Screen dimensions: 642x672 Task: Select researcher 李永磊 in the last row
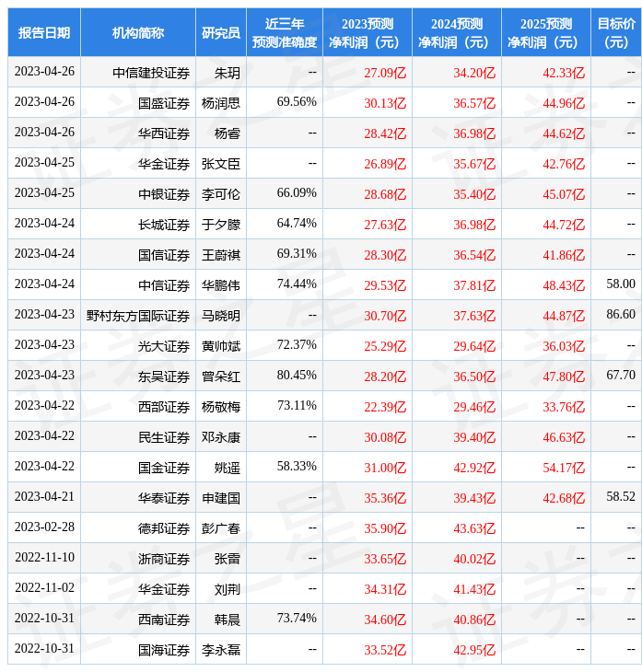click(x=221, y=650)
